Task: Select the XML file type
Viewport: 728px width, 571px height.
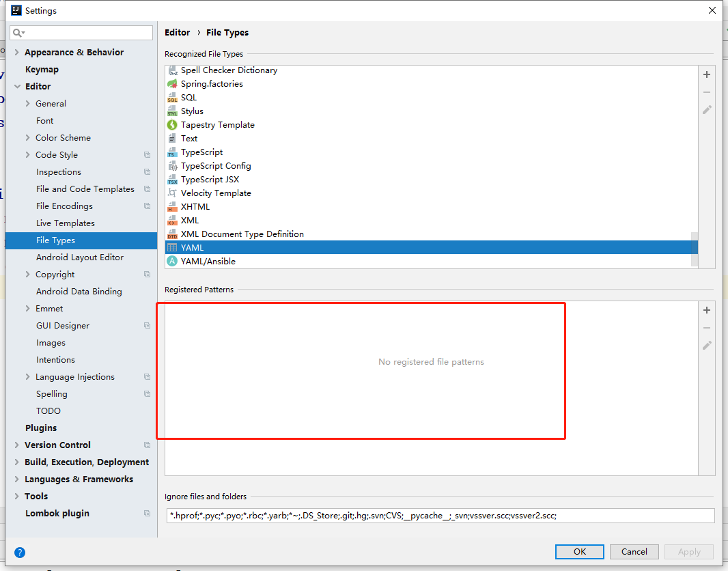Action: click(x=189, y=221)
